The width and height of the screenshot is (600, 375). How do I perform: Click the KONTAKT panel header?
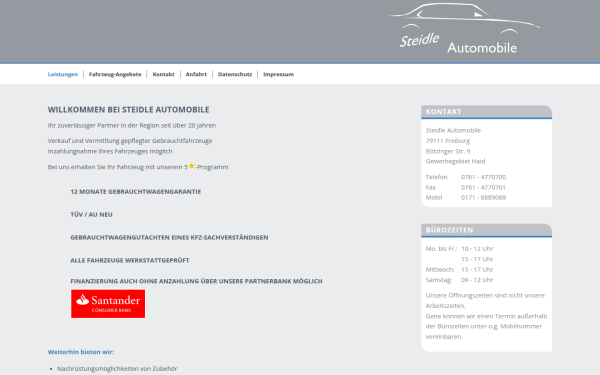pyautogui.click(x=486, y=112)
